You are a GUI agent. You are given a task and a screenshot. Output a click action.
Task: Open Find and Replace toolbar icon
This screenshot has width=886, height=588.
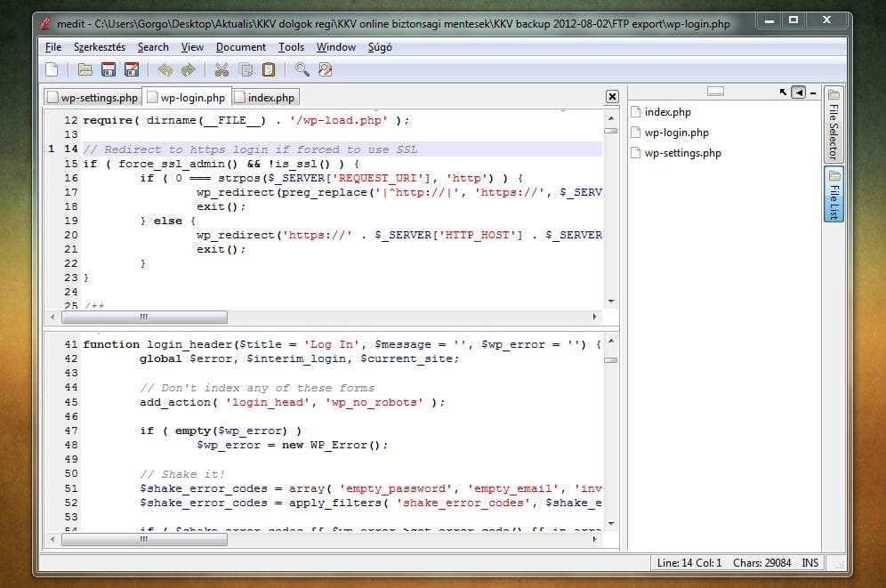(x=326, y=69)
